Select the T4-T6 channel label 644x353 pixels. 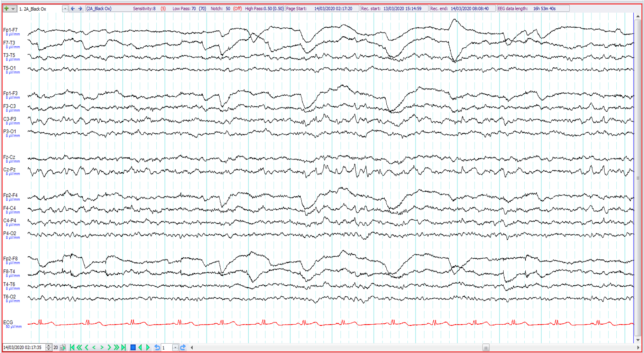pyautogui.click(x=9, y=284)
